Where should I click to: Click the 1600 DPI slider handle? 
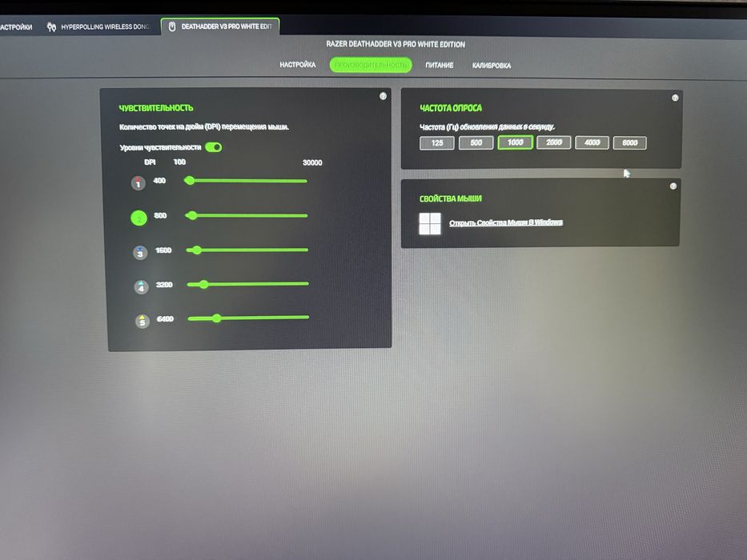click(197, 250)
